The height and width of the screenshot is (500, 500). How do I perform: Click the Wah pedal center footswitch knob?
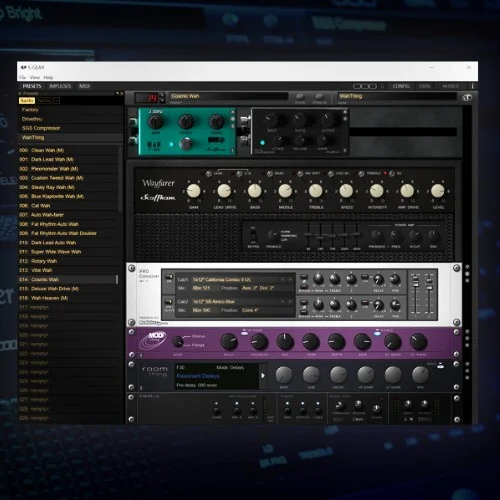click(x=186, y=144)
